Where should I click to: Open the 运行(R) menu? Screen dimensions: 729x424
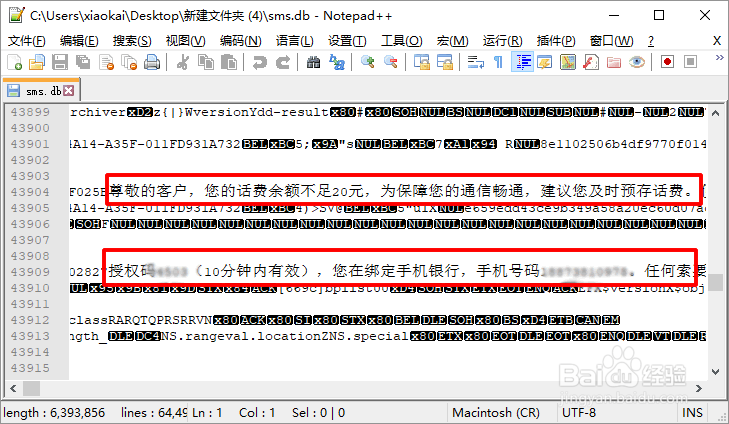(x=503, y=41)
